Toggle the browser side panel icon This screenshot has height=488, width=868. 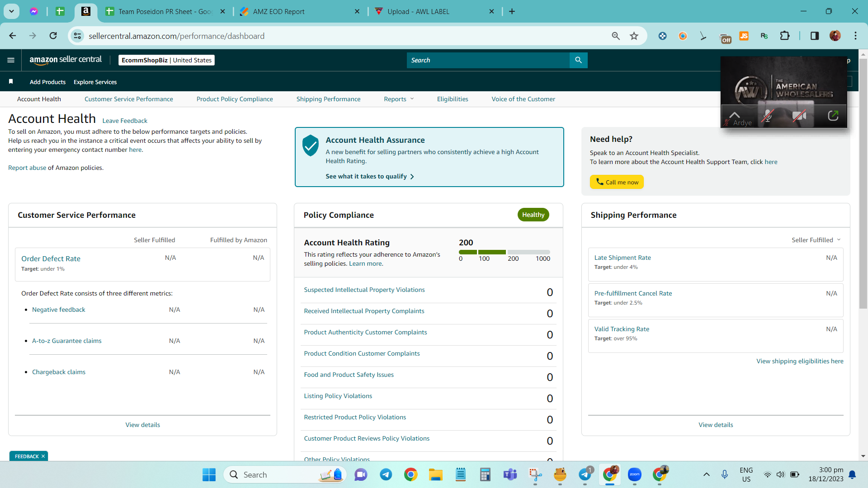(814, 36)
